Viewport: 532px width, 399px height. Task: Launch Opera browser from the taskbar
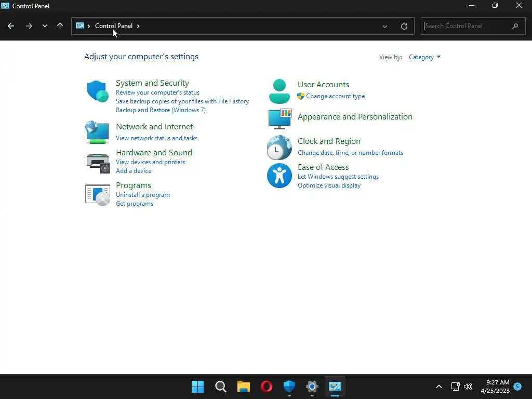point(267,387)
